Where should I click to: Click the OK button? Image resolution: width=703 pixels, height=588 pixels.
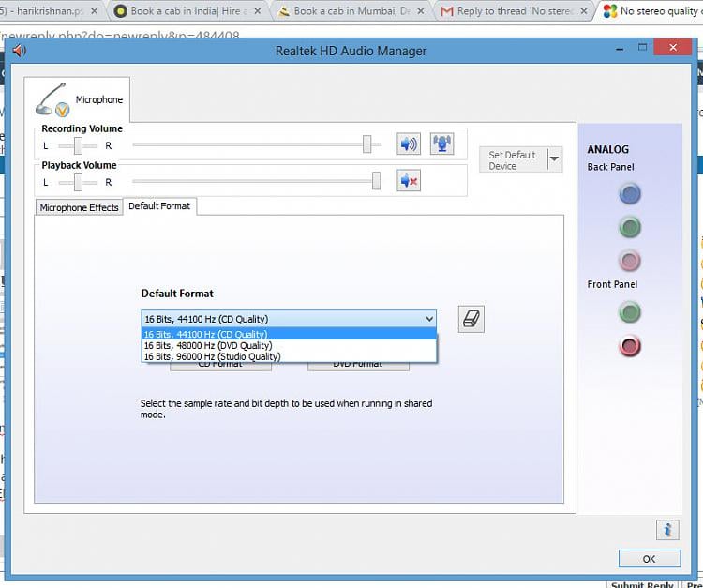coord(650,559)
